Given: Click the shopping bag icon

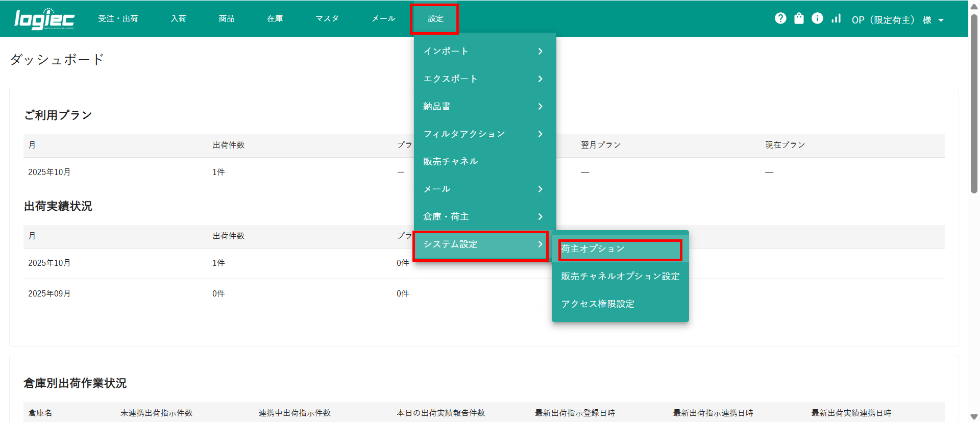Looking at the screenshot, I should pyautogui.click(x=799, y=18).
